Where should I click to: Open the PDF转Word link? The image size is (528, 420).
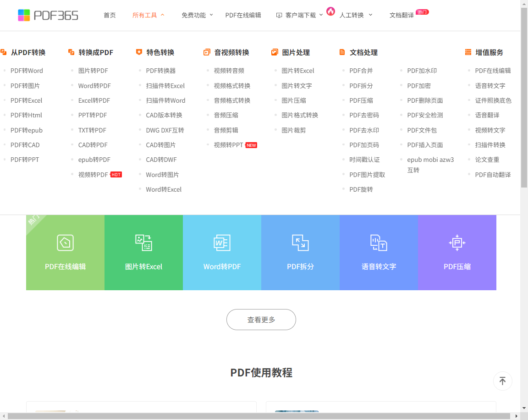point(27,71)
